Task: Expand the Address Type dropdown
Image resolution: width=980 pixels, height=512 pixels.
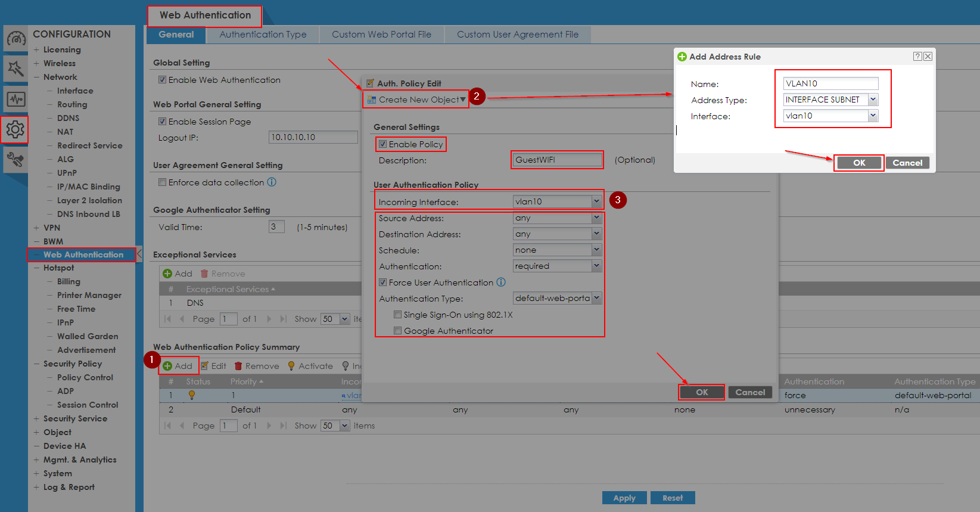Action: point(873,100)
